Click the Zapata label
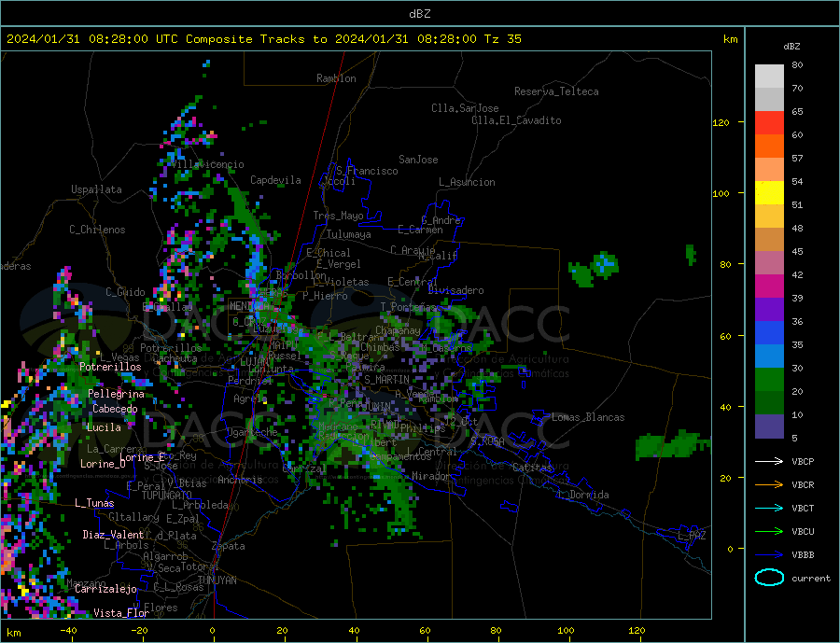The height and width of the screenshot is (643, 840). pos(229,547)
